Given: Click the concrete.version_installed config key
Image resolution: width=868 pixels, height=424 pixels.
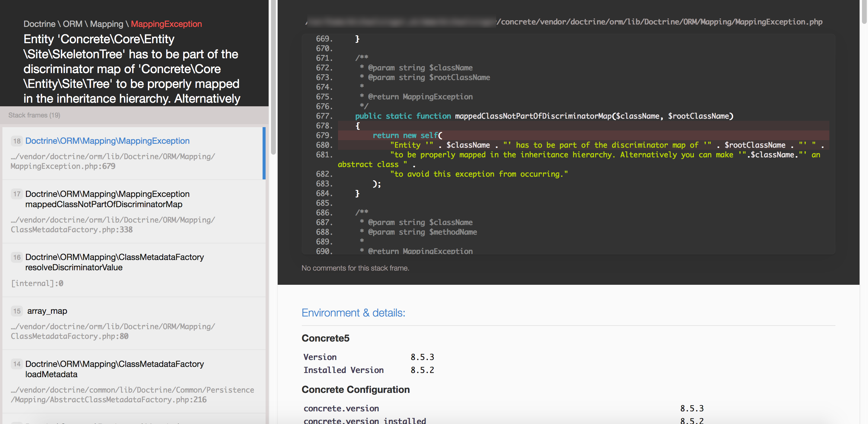Looking at the screenshot, I should point(365,421).
